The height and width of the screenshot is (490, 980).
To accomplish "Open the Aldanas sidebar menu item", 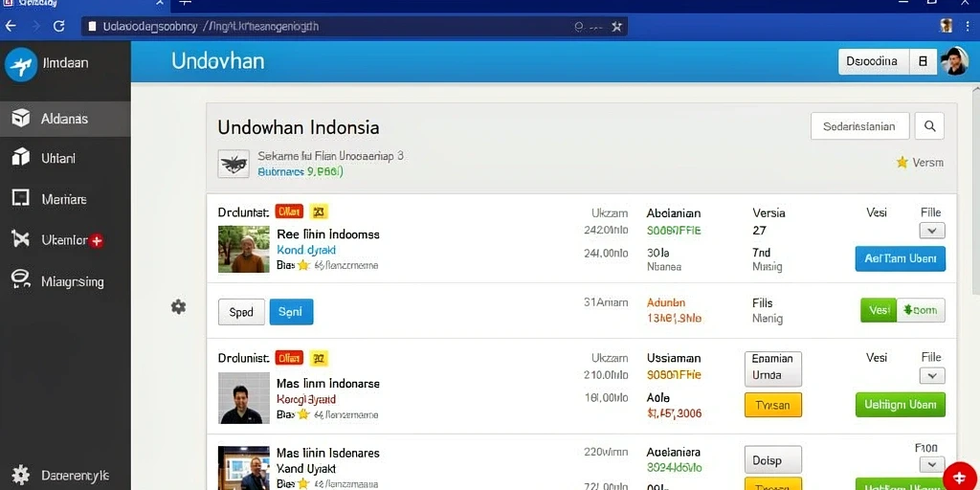I will [65, 119].
